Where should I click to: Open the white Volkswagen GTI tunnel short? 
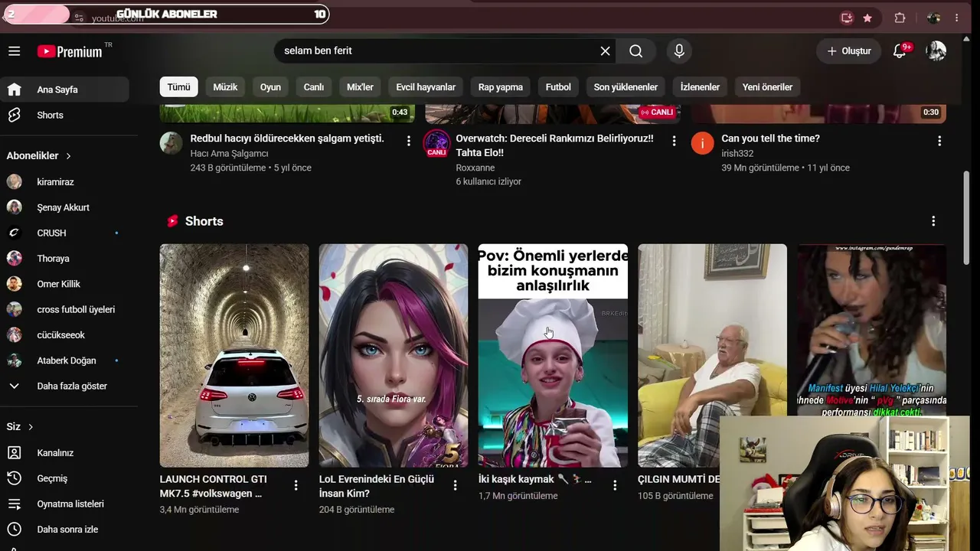(234, 355)
